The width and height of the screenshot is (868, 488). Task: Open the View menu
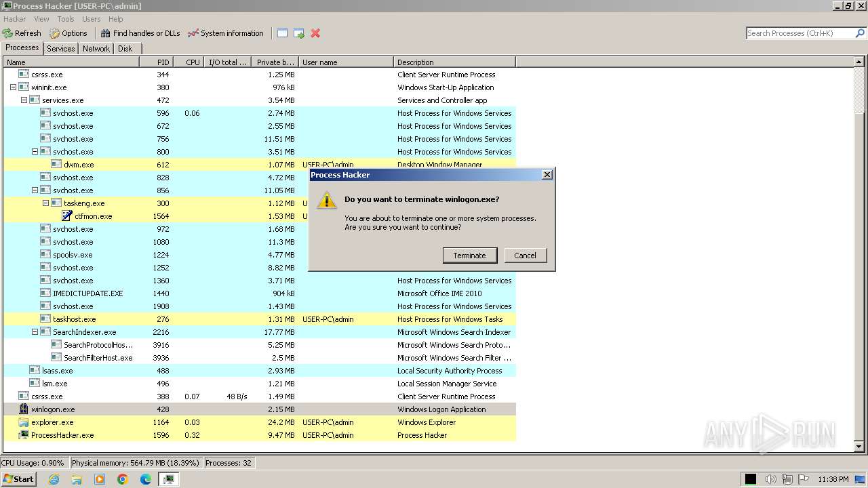pos(41,19)
